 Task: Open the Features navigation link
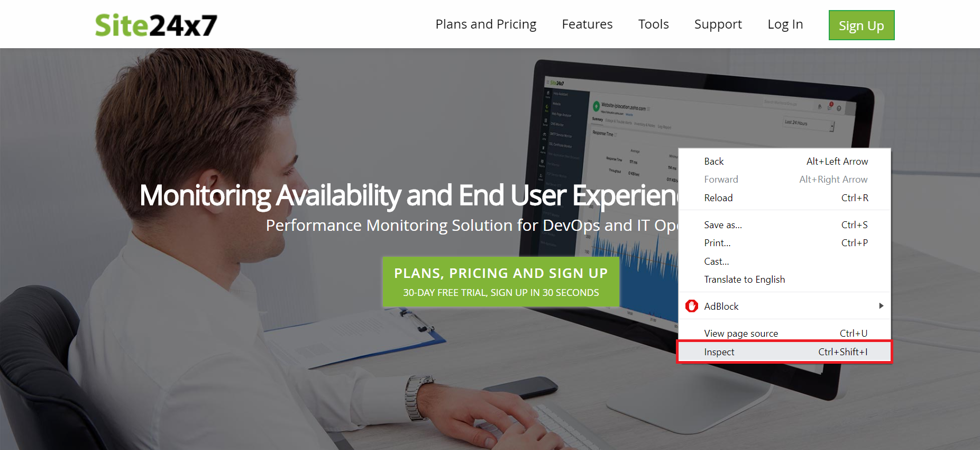(x=587, y=24)
